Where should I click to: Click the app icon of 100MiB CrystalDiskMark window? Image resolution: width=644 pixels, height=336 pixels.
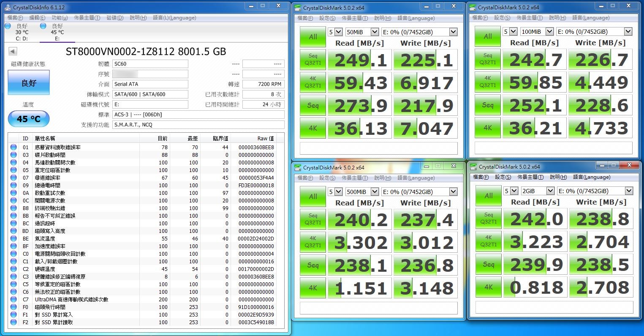(x=473, y=8)
